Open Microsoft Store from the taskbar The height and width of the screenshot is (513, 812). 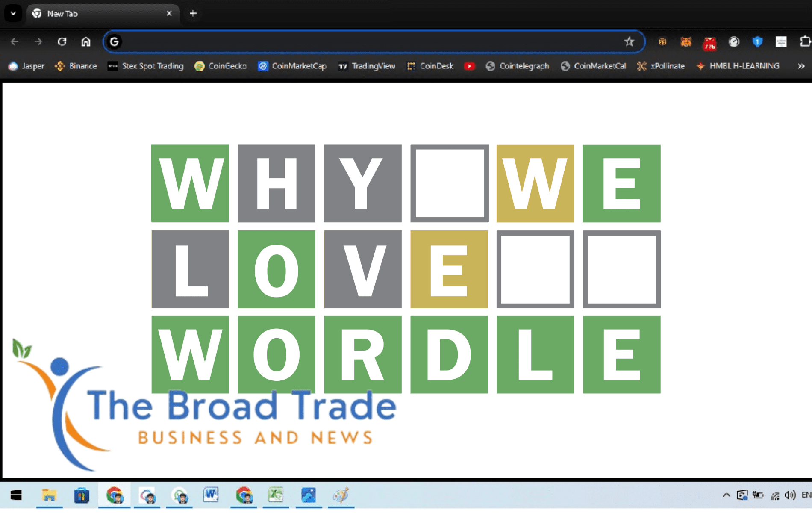coord(82,495)
